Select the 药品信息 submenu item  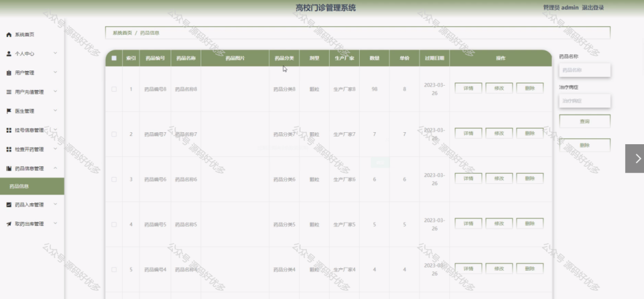[x=32, y=186]
